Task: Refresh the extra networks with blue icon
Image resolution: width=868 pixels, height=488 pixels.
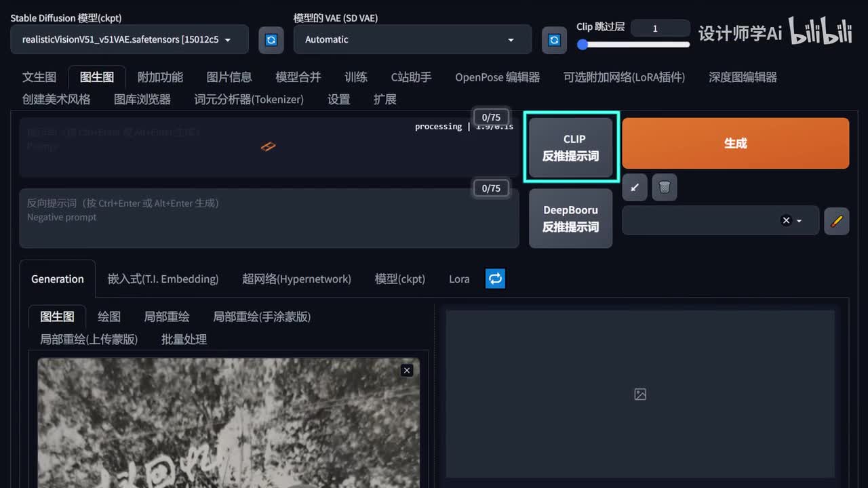Action: pyautogui.click(x=495, y=279)
